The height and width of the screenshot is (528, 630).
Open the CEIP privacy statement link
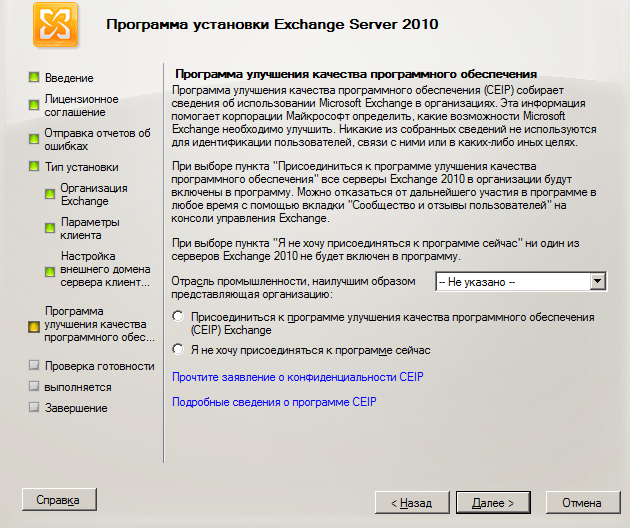pos(297,377)
